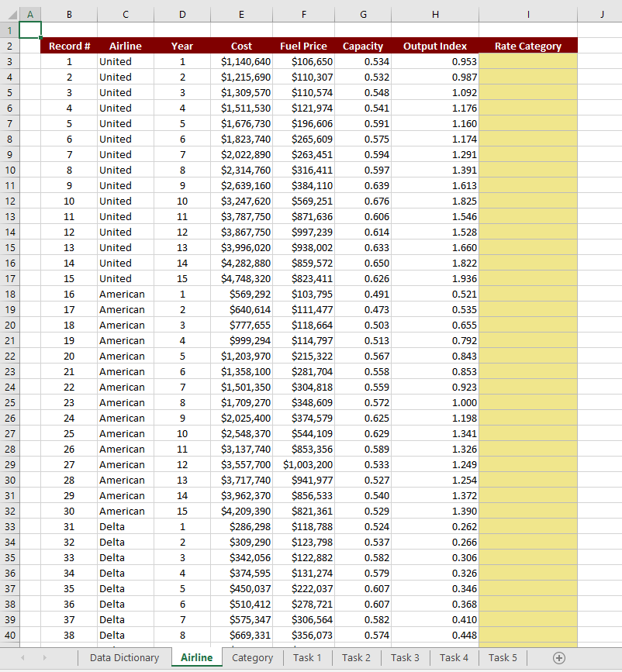The width and height of the screenshot is (622, 672).
Task: Click the cell showing $1,140,640
Action: tap(241, 61)
